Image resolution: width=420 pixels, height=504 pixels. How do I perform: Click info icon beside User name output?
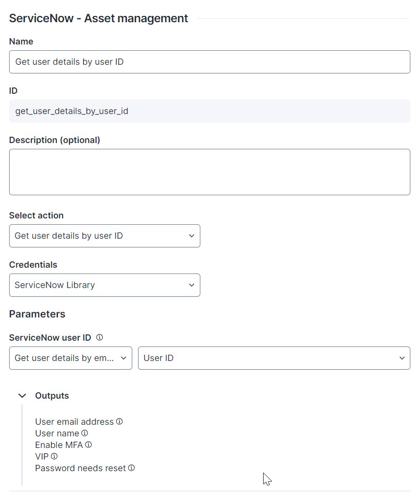(85, 433)
